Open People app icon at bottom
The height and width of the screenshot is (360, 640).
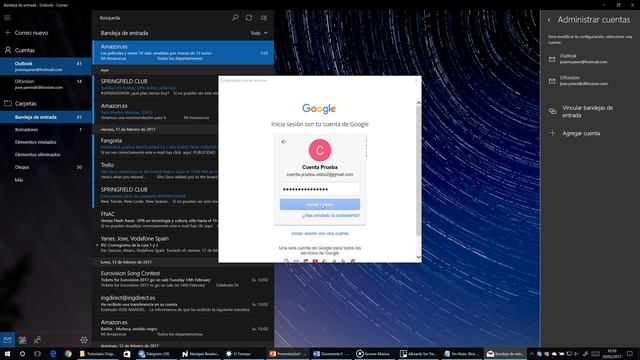click(x=38, y=340)
